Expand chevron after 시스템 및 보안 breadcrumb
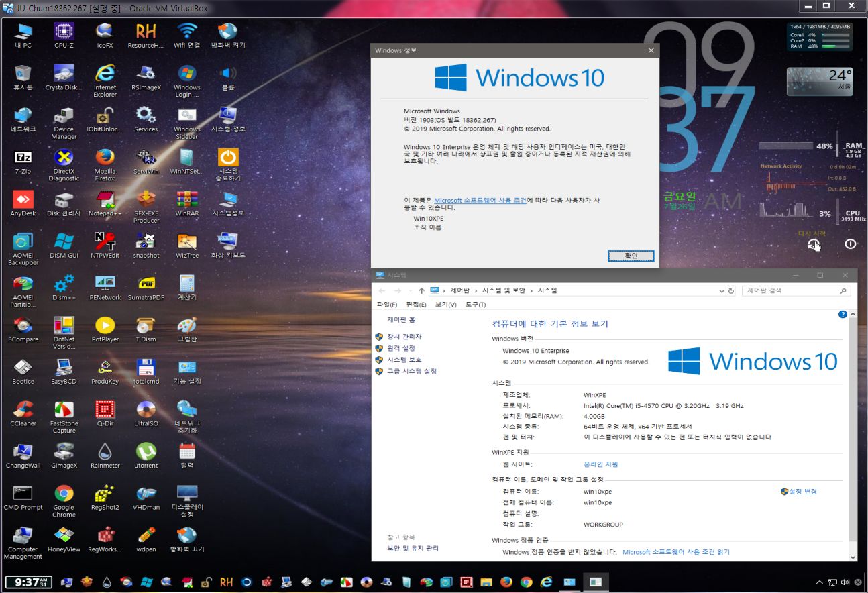 [x=531, y=291]
